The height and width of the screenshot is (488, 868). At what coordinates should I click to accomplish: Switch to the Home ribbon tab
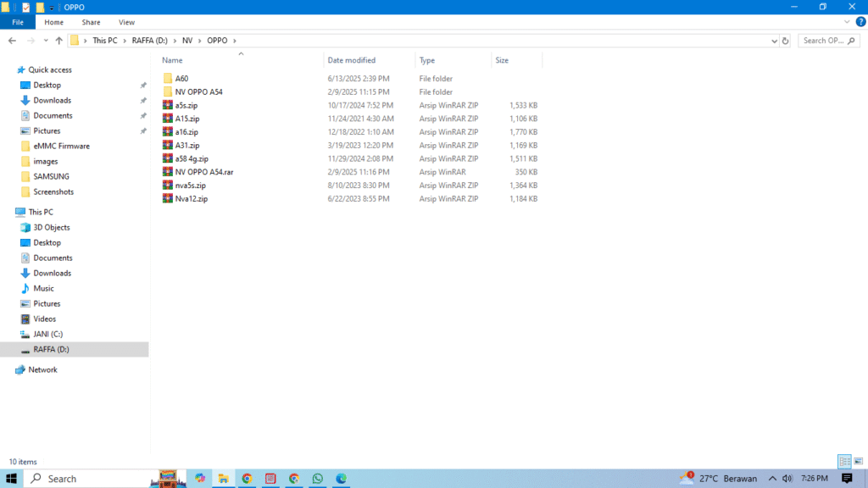coord(53,22)
